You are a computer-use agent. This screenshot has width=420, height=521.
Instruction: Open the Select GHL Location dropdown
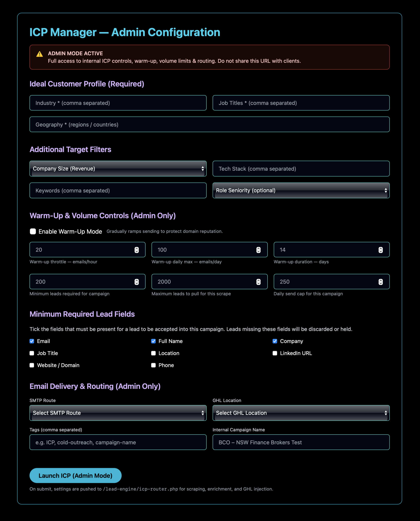tap(301, 413)
